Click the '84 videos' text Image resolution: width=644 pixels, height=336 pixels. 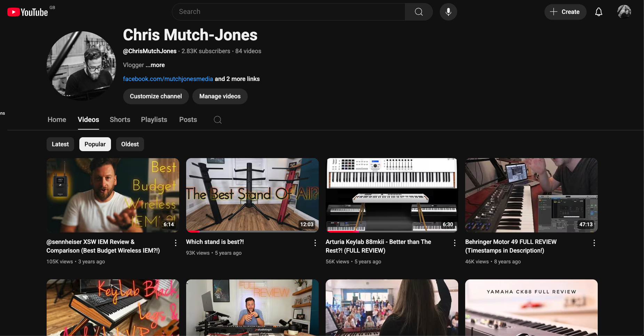coord(248,51)
